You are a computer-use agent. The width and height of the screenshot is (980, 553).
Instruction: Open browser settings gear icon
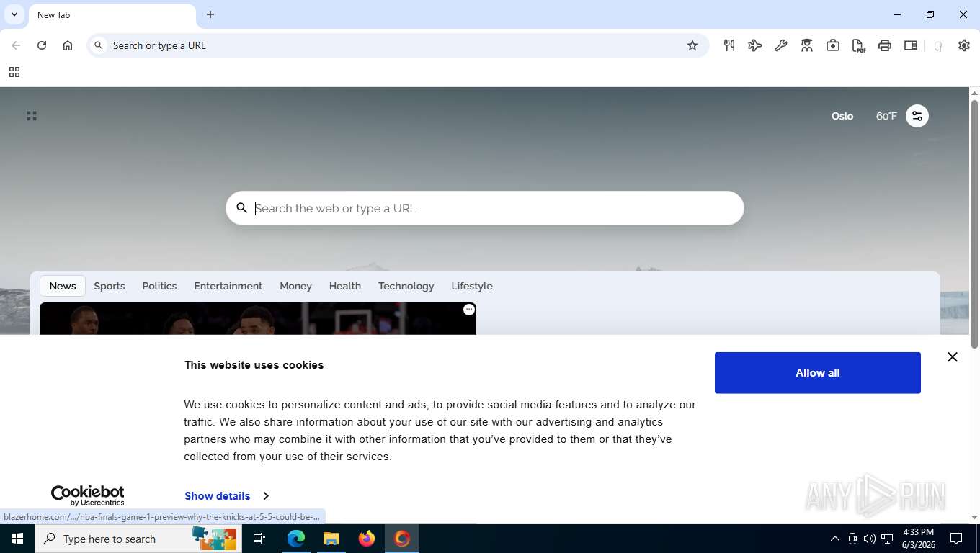click(x=964, y=45)
